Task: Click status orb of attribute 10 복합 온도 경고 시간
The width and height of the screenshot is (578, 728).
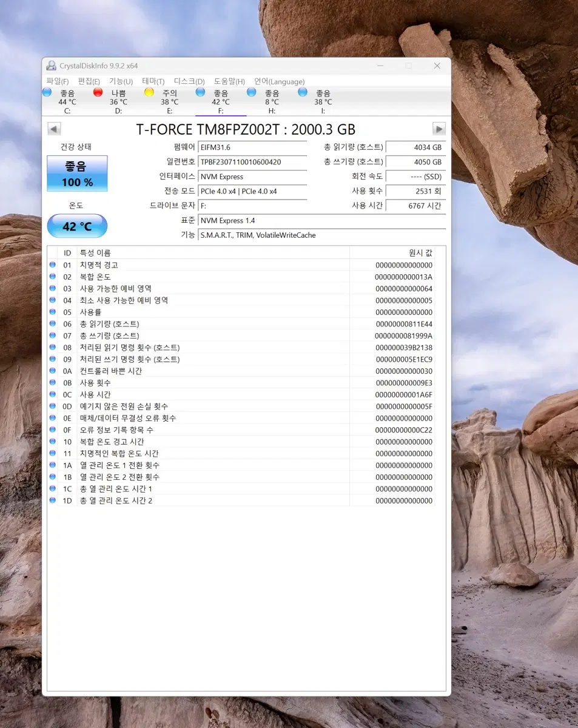Action: coord(53,441)
